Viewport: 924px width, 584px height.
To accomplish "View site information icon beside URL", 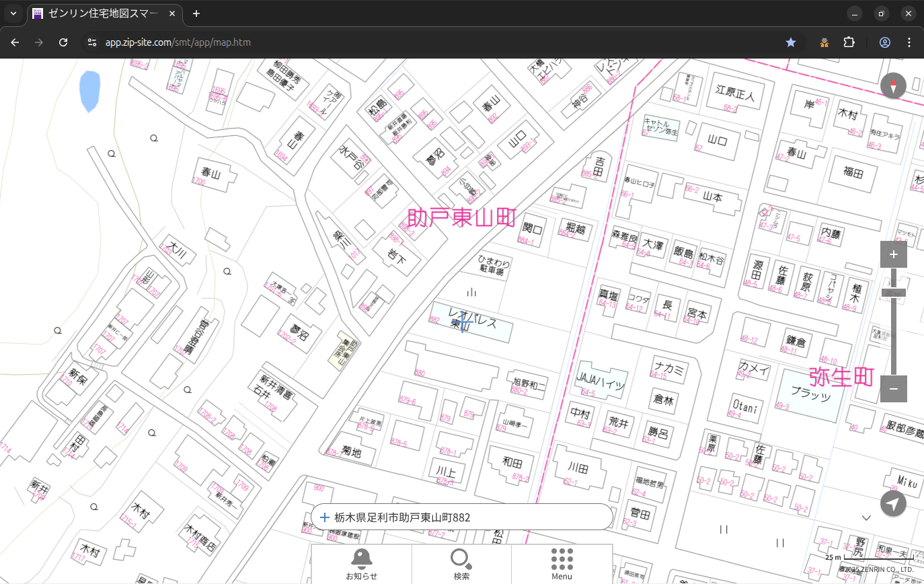I will 92,42.
